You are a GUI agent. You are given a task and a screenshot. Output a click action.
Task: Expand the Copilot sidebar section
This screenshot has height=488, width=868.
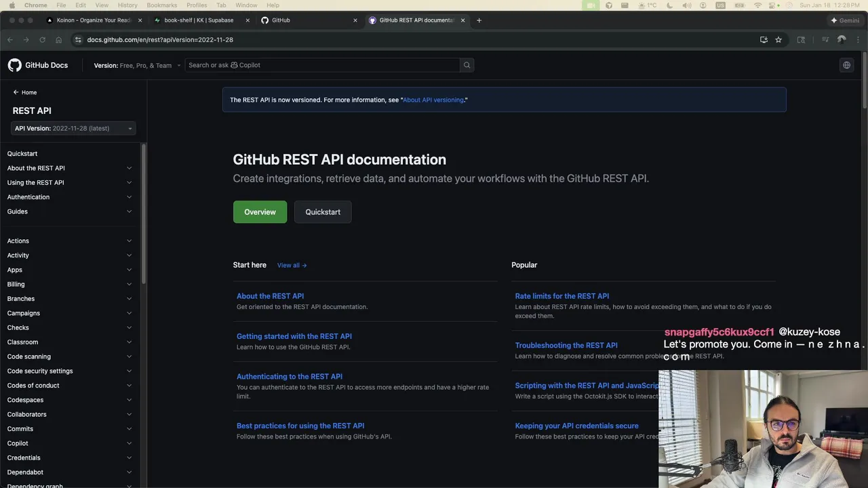click(129, 443)
